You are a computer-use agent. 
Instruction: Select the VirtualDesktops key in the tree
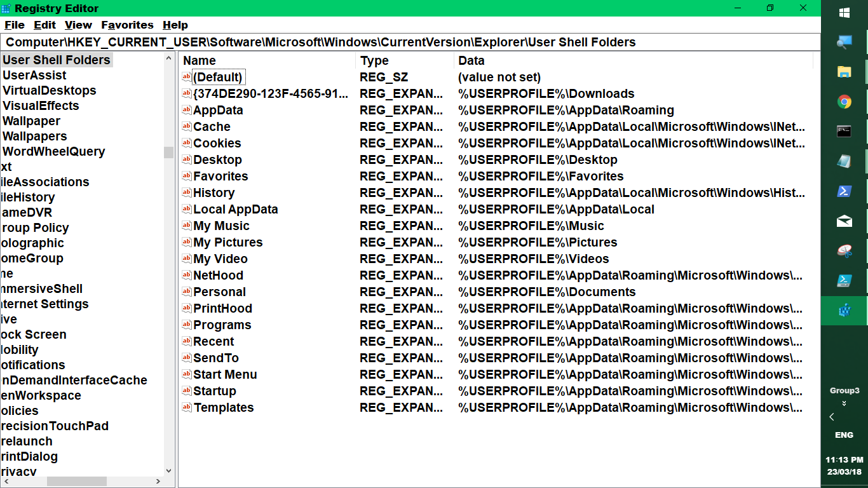coord(50,90)
